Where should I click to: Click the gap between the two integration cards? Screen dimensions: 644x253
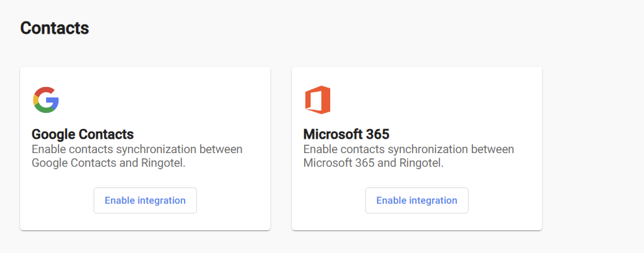pos(281,148)
